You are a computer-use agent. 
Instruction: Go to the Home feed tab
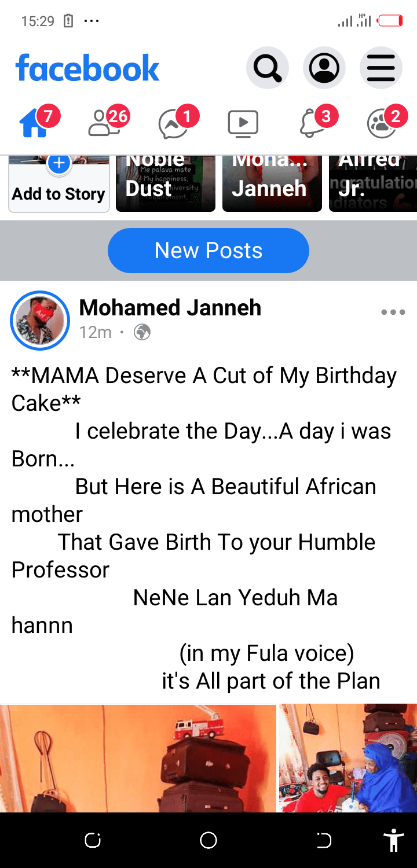point(34,123)
